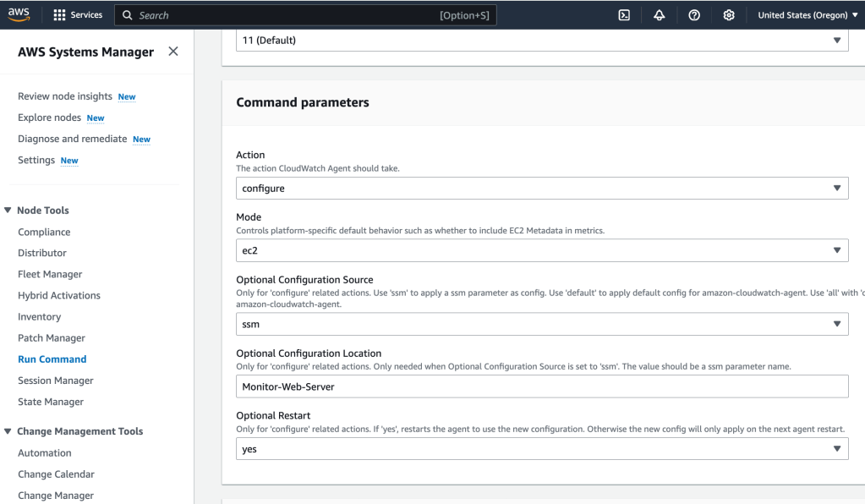865x504 pixels.
Task: Close the AWS Systems Manager sidebar
Action: click(x=173, y=52)
